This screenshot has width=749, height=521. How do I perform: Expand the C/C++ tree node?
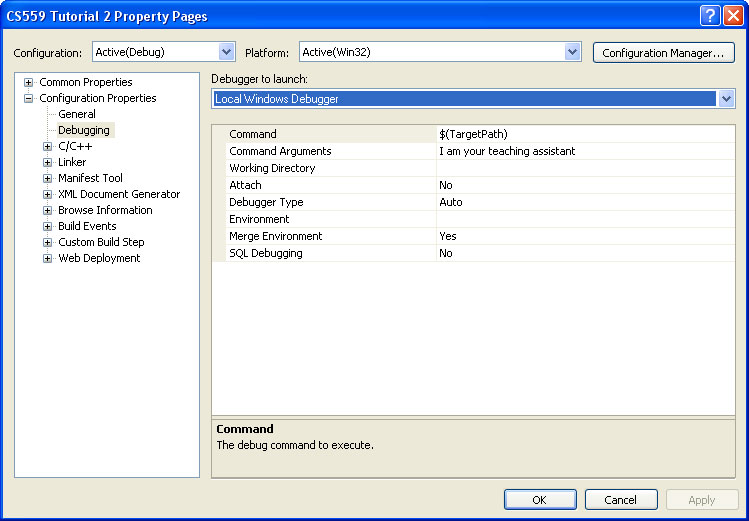coord(47,147)
